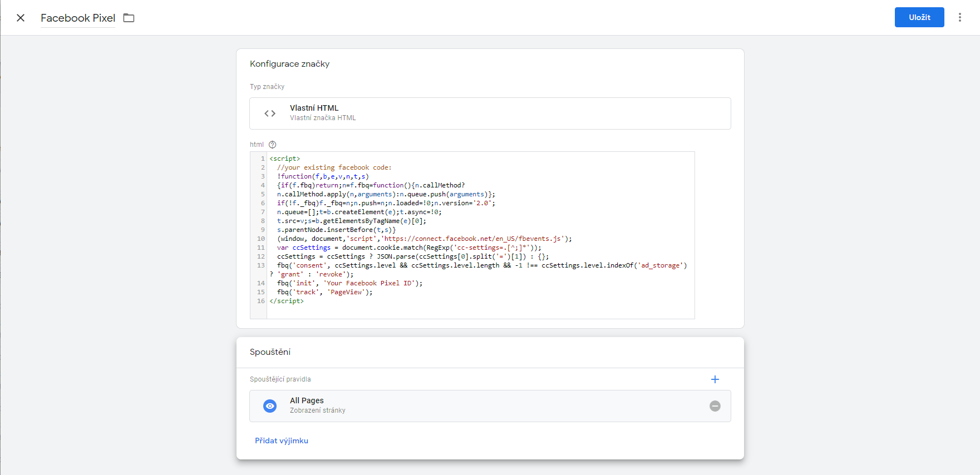Image resolution: width=980 pixels, height=475 pixels.
Task: Click the Typ značky label
Action: tap(267, 87)
